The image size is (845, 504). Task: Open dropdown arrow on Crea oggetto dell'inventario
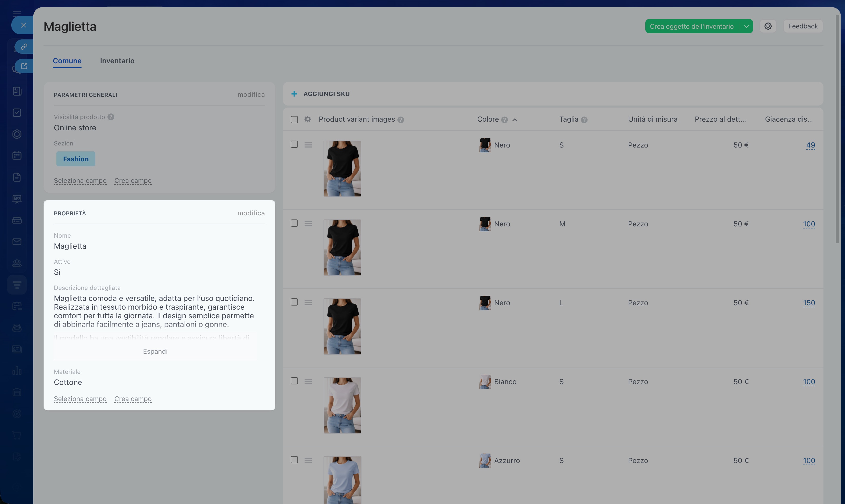tap(747, 26)
